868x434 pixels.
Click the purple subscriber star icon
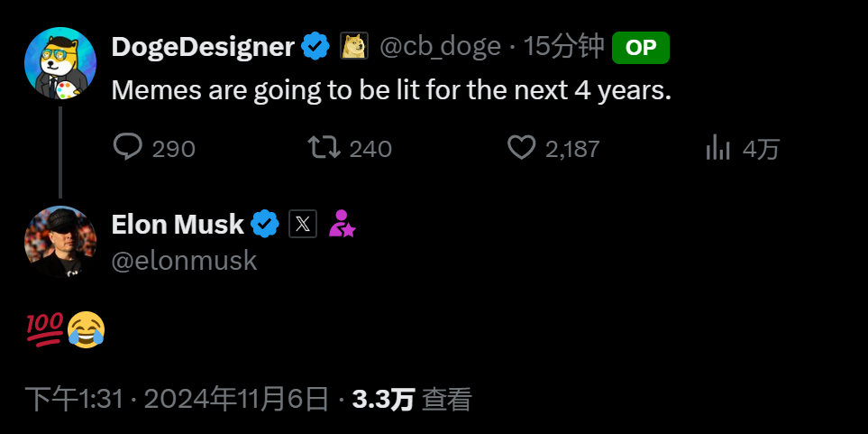point(342,224)
